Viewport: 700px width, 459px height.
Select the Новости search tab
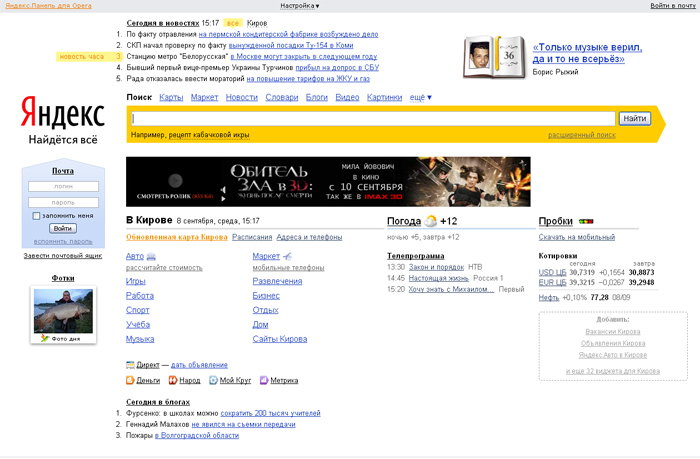point(242,97)
